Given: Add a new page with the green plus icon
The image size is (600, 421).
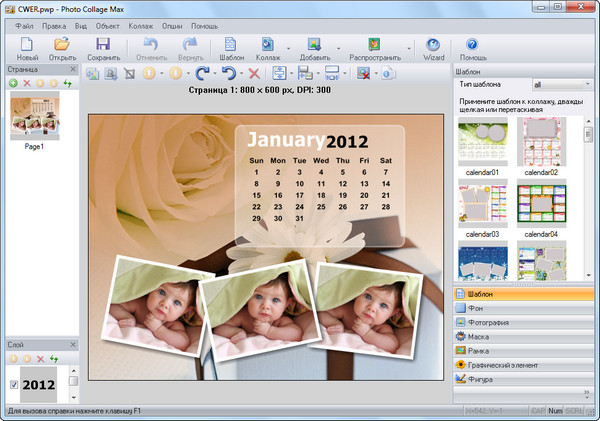Looking at the screenshot, I should pyautogui.click(x=12, y=82).
